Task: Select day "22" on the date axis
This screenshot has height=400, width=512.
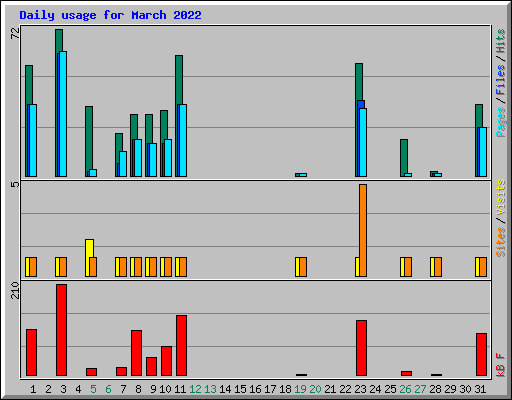Action: [345, 389]
